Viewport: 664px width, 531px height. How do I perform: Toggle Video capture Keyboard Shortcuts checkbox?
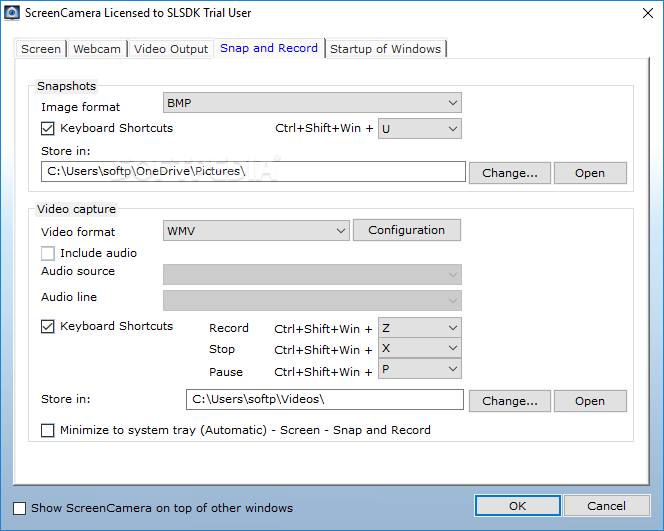pos(48,326)
